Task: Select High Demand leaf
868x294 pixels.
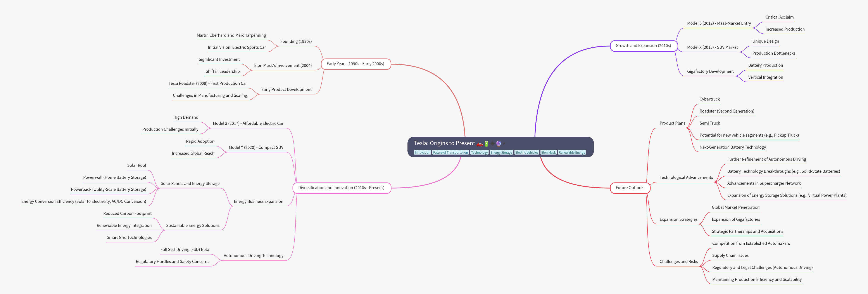Action: click(x=186, y=117)
